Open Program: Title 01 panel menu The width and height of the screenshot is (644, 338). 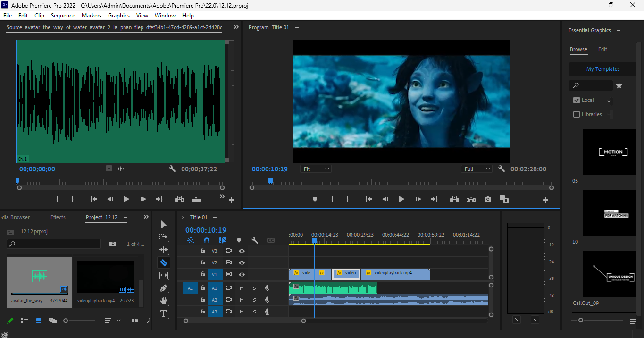coord(297,27)
